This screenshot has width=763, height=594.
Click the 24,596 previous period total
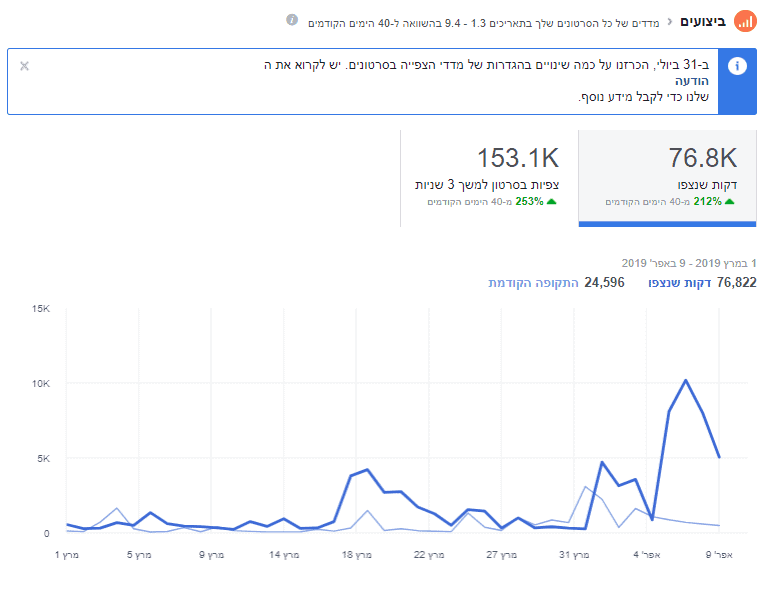tap(603, 283)
